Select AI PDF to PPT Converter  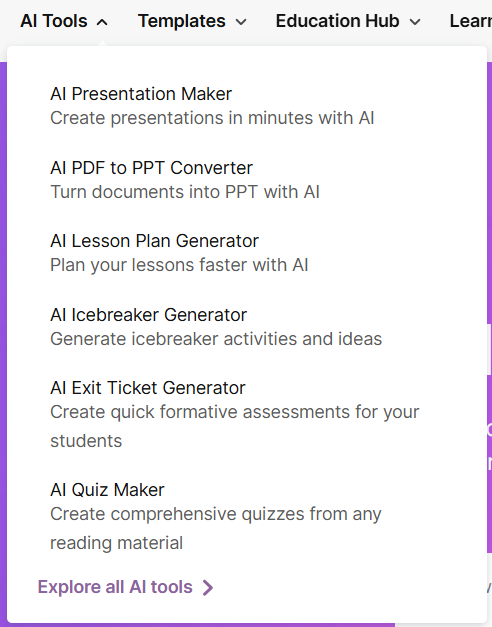tap(151, 168)
